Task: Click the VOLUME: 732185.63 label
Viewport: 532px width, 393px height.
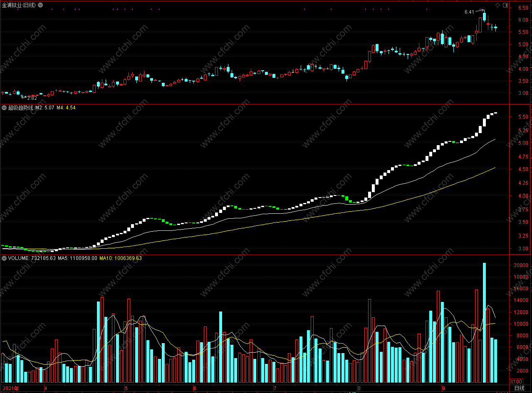Action: [x=32, y=258]
